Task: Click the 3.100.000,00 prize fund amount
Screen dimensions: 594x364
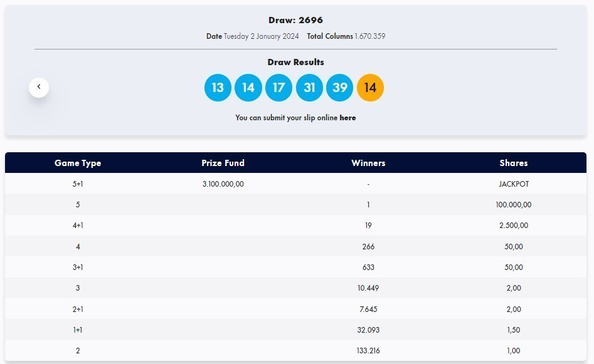Action: [x=223, y=184]
